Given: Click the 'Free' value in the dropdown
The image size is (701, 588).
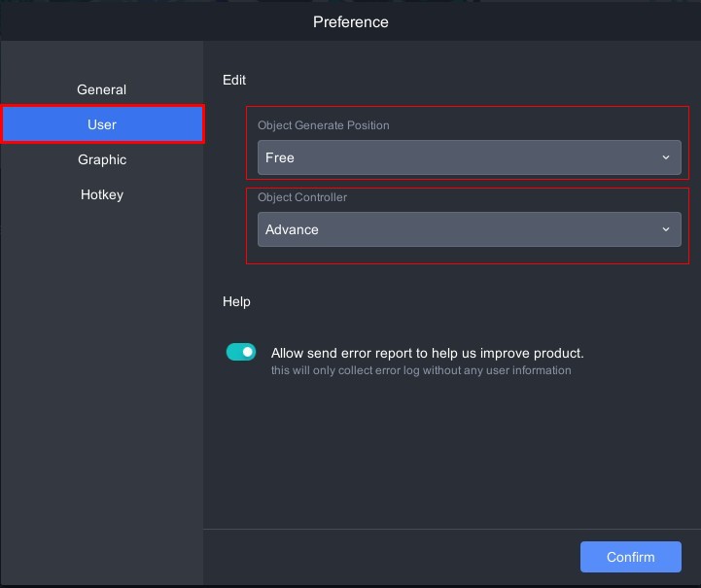Looking at the screenshot, I should (x=280, y=157).
